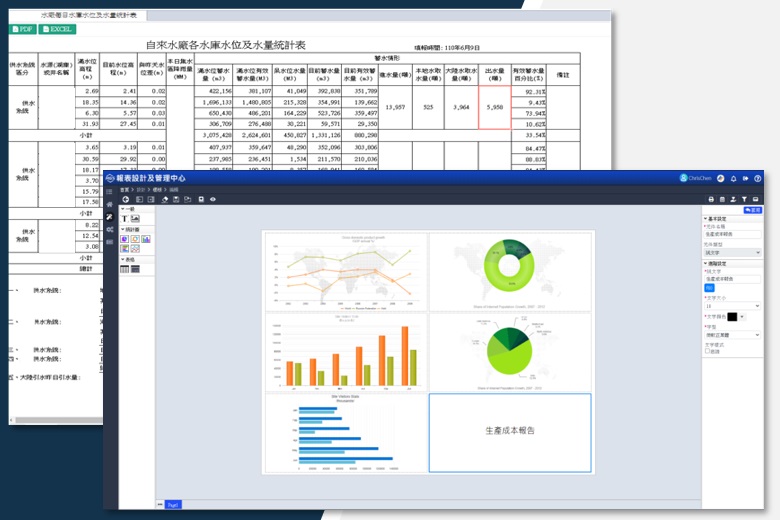Click the notification bell icon
Screen dimensions: 780x520
pos(734,178)
